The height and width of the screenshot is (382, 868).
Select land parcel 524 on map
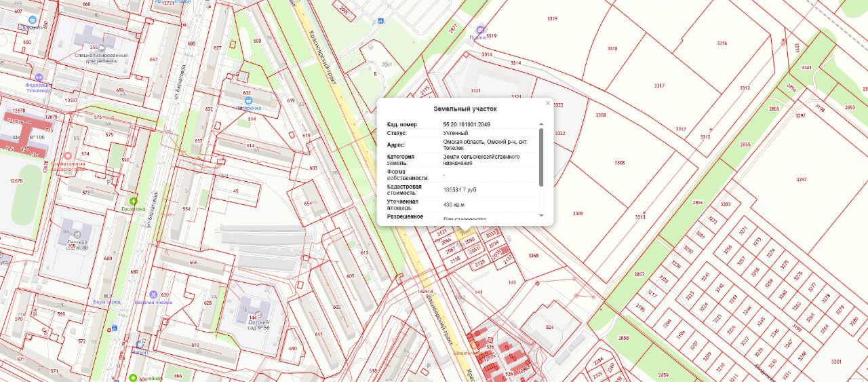549,327
